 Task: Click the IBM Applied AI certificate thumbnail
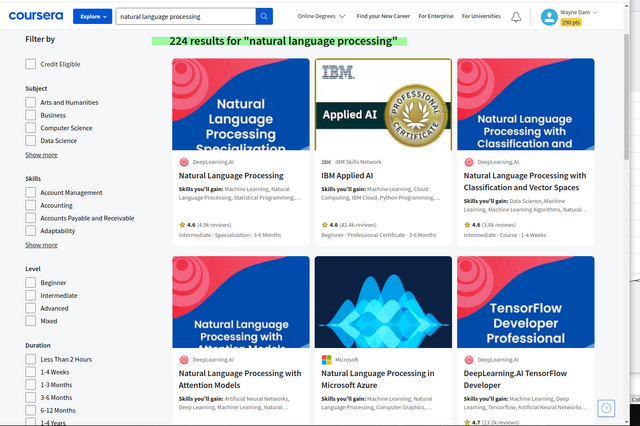(x=383, y=104)
